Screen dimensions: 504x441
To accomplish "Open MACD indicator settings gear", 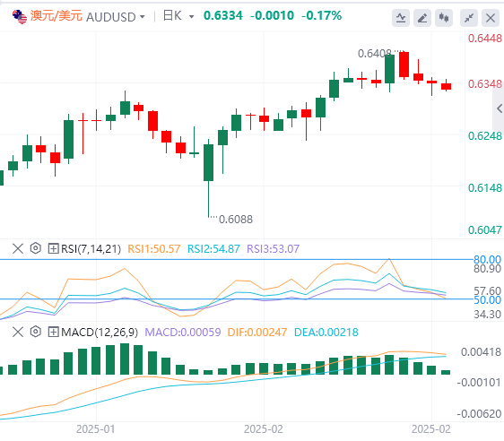I will [x=36, y=332].
